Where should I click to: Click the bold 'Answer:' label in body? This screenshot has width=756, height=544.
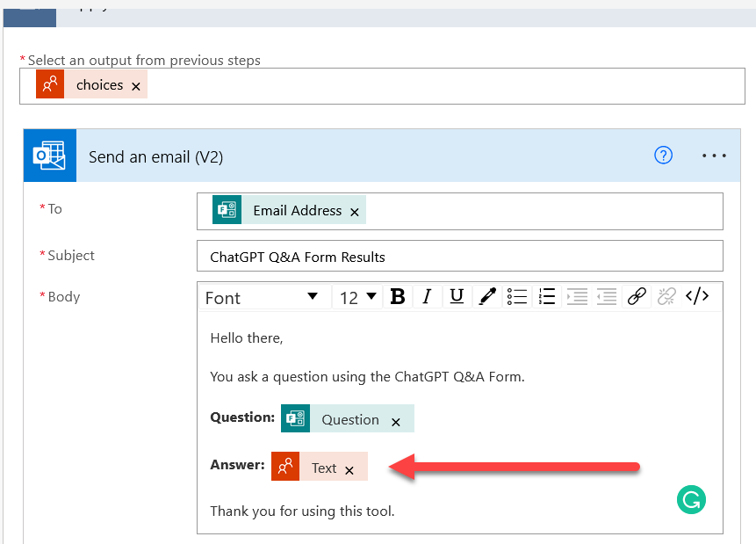point(237,465)
